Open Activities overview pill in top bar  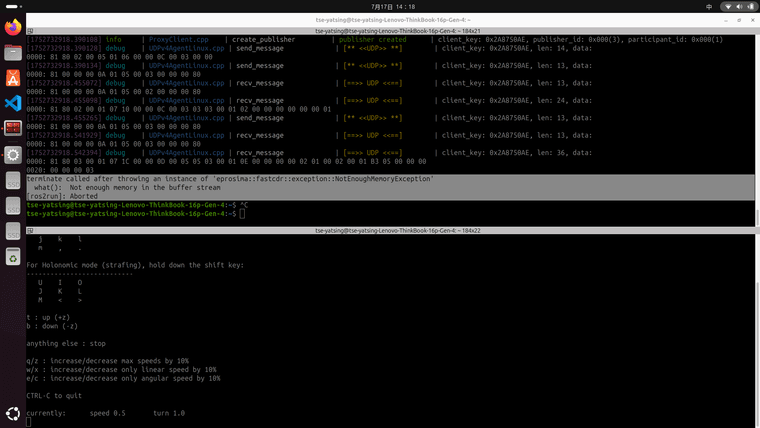[14, 6]
